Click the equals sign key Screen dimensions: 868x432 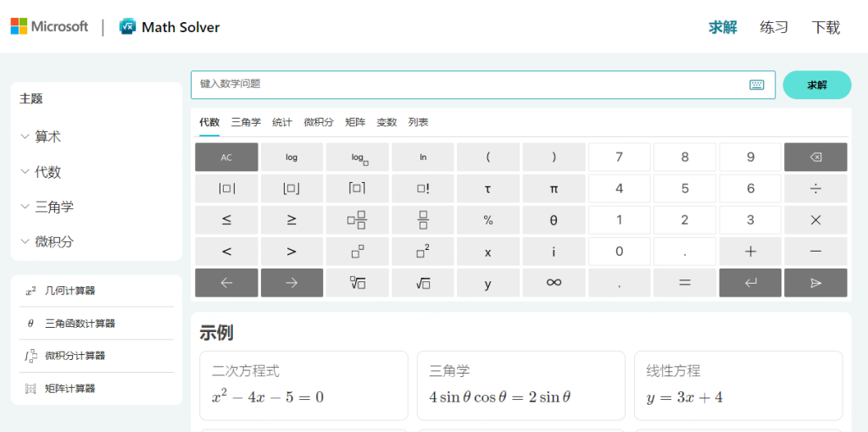[685, 283]
